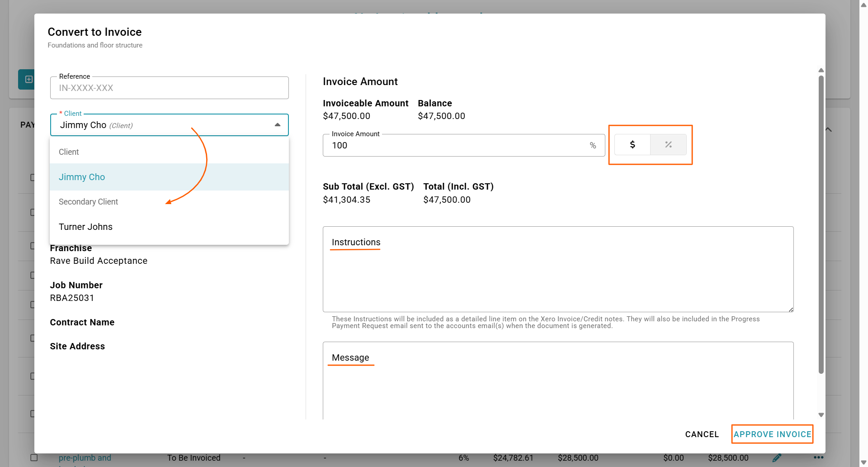The width and height of the screenshot is (868, 467).
Task: Click the dialog scrollbar up arrow
Action: (x=821, y=71)
